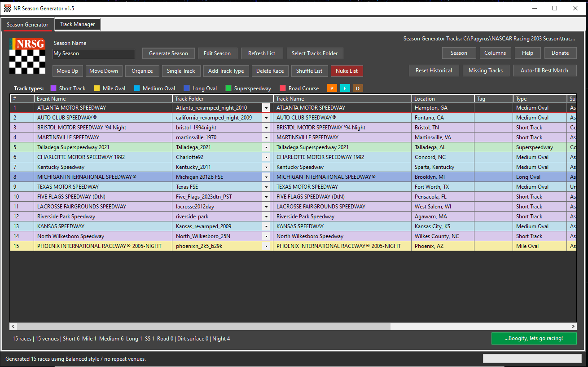Click Add Track Type
This screenshot has height=367, width=588.
[x=226, y=71]
